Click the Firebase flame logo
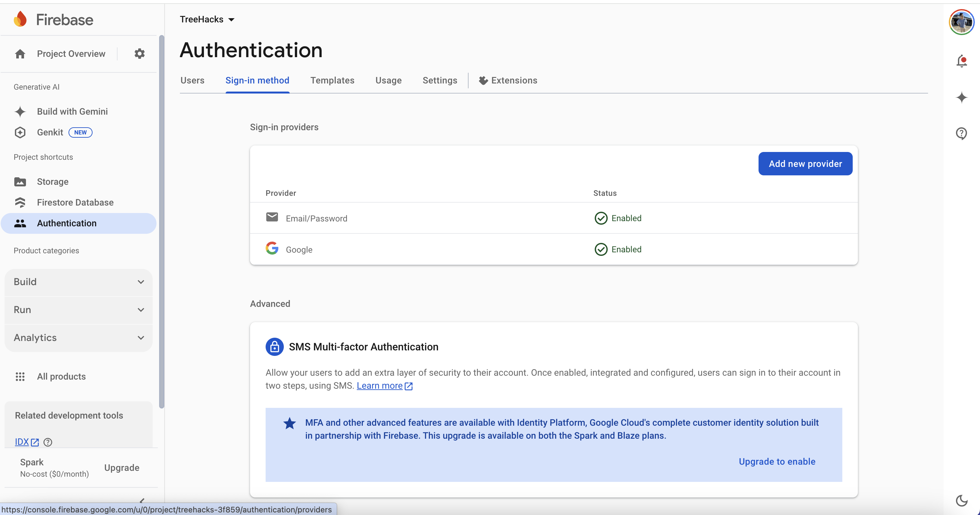The image size is (980, 515). [x=20, y=19]
